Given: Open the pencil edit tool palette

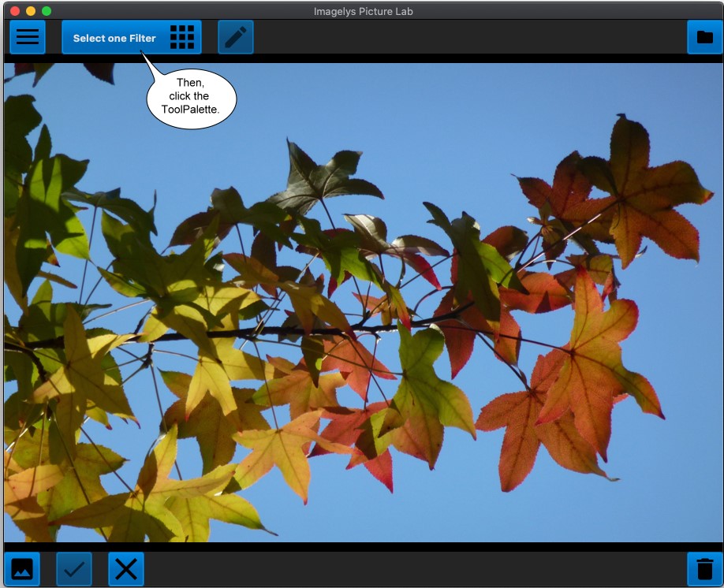Looking at the screenshot, I should pyautogui.click(x=236, y=37).
